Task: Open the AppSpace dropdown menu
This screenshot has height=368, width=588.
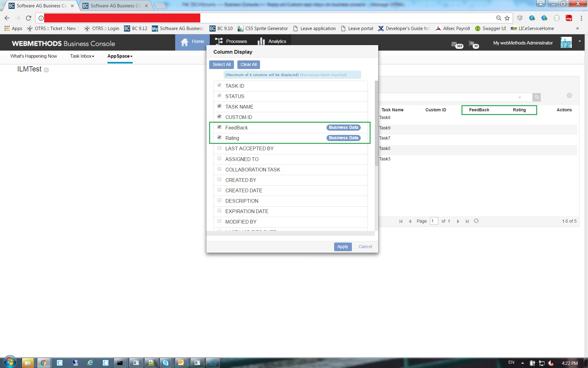Action: point(120,56)
